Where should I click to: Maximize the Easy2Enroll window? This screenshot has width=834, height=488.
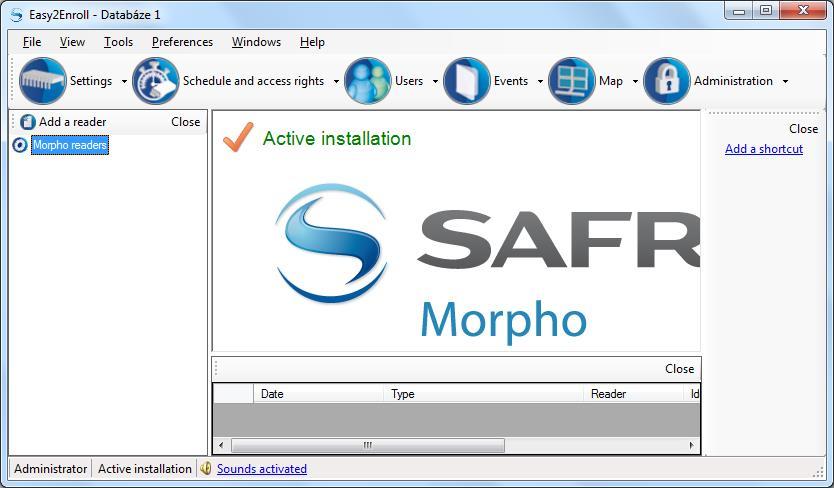click(766, 11)
